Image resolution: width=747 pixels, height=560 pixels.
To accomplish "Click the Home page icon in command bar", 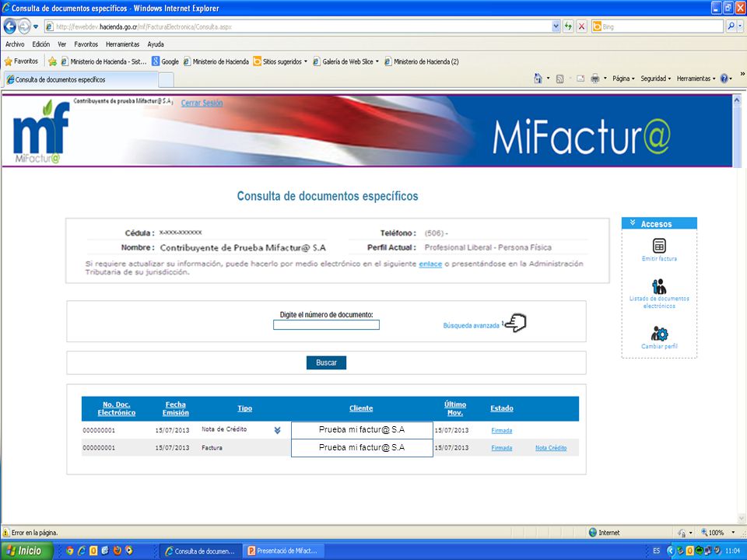I will (538, 79).
